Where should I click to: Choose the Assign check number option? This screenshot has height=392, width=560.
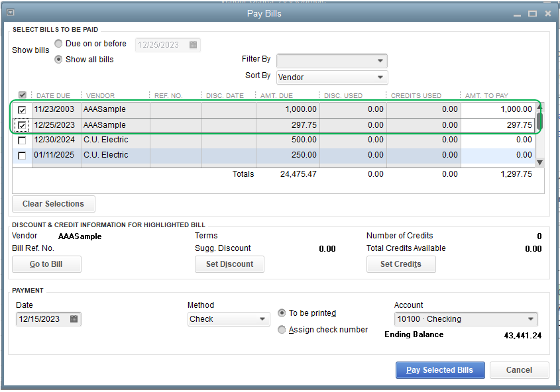pyautogui.click(x=282, y=329)
